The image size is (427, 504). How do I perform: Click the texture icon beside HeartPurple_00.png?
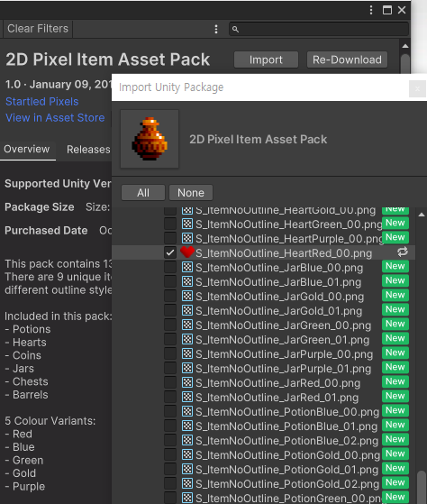[187, 238]
